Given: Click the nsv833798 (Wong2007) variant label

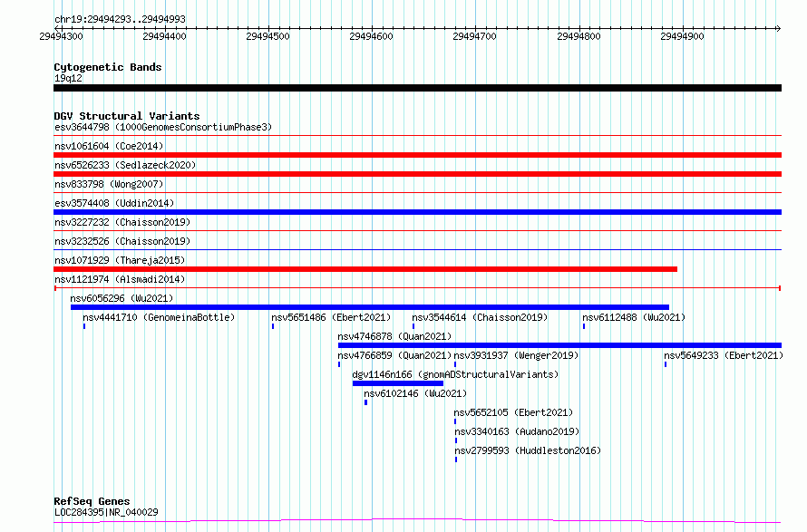Looking at the screenshot, I should [x=109, y=184].
